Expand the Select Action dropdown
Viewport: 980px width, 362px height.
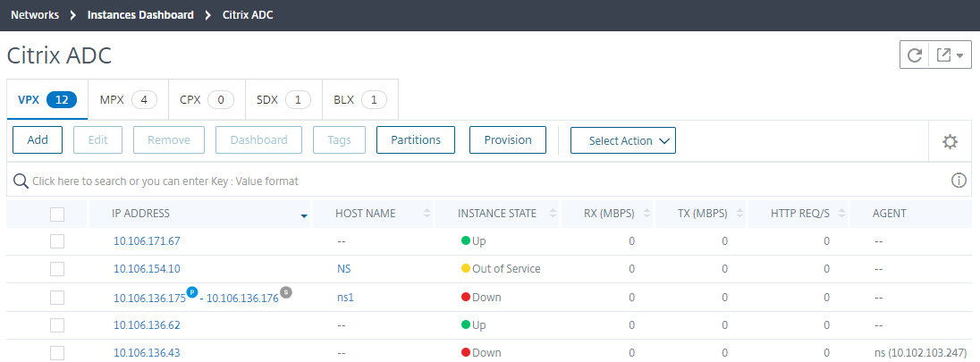tap(623, 140)
